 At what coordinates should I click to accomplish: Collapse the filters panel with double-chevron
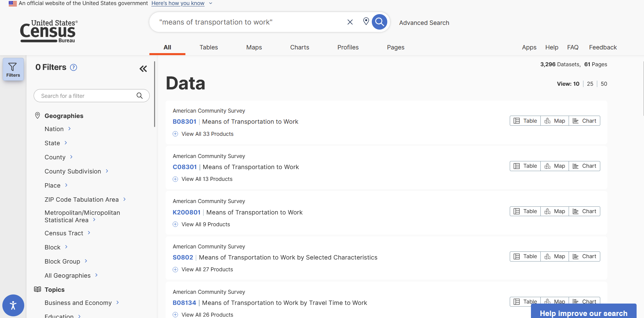click(143, 69)
